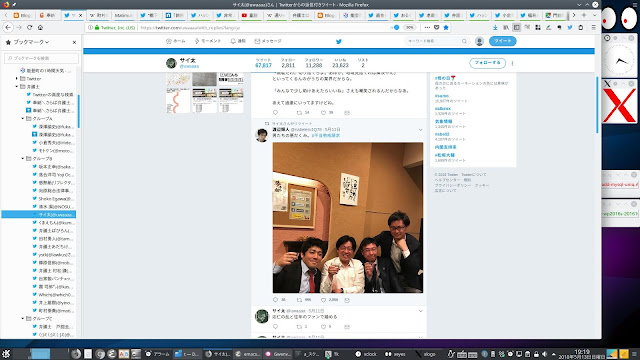Viewport: 640px width, 360px height.
Task: Click the 90% zoom level indicator
Action: point(409,27)
